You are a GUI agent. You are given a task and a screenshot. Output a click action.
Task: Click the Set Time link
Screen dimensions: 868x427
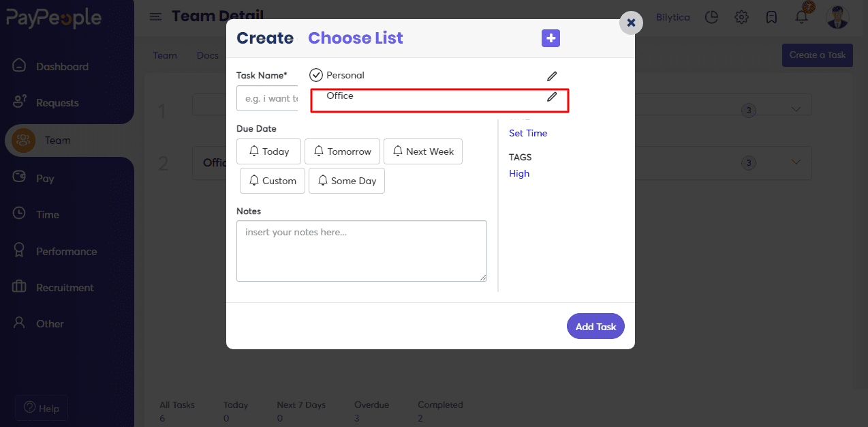click(528, 133)
